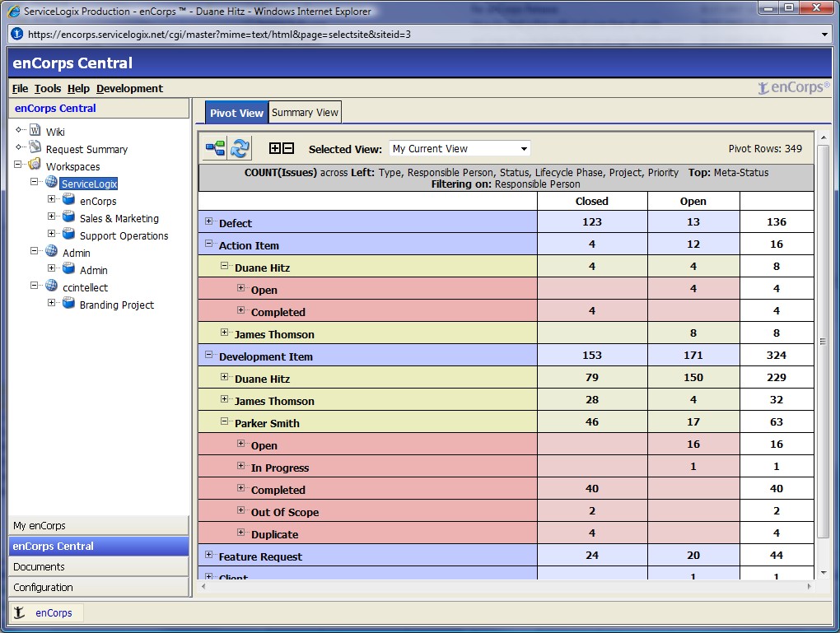Click the ccintellect globe icon
840x633 pixels.
(51, 286)
